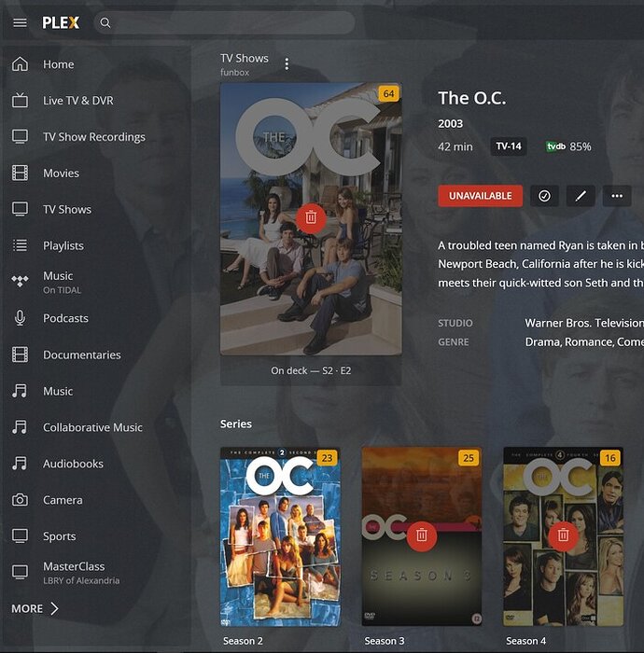Click the tvdb rating logo

tap(555, 146)
